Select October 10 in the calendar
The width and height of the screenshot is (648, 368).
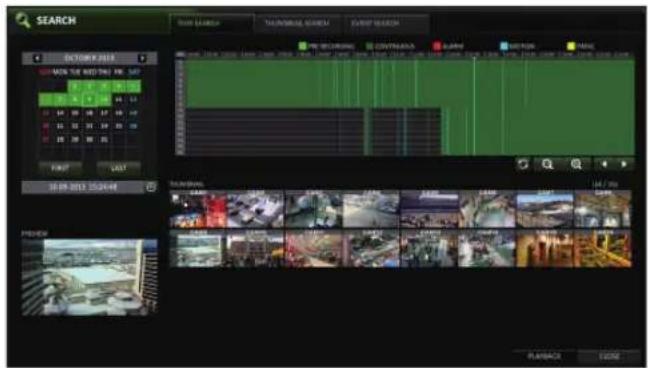tap(104, 100)
